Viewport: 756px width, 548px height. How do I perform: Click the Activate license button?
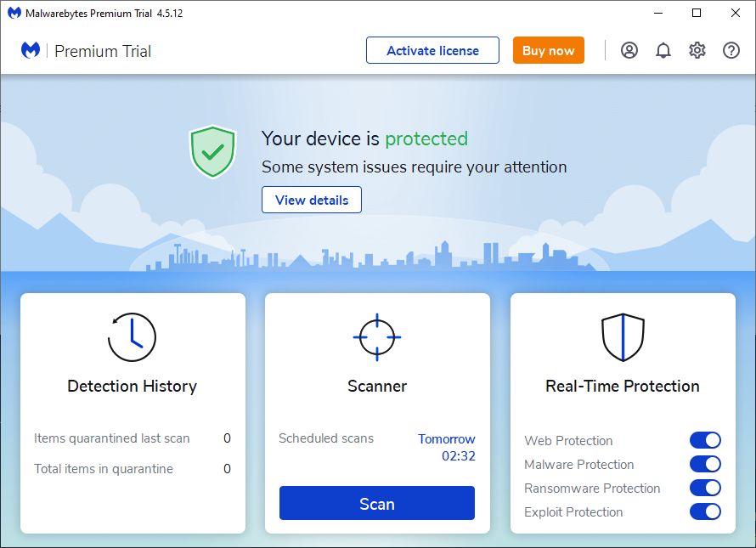(x=432, y=50)
